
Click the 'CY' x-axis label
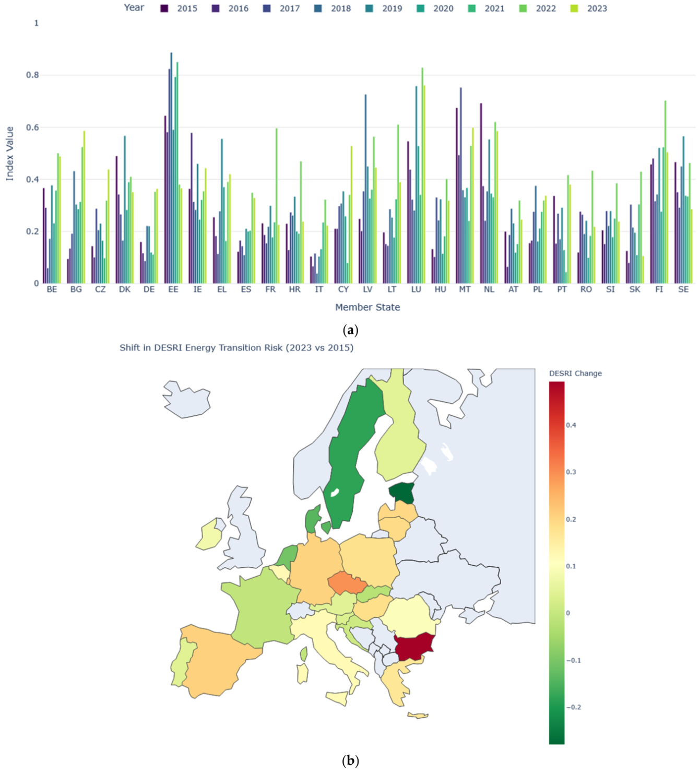tap(343, 289)
